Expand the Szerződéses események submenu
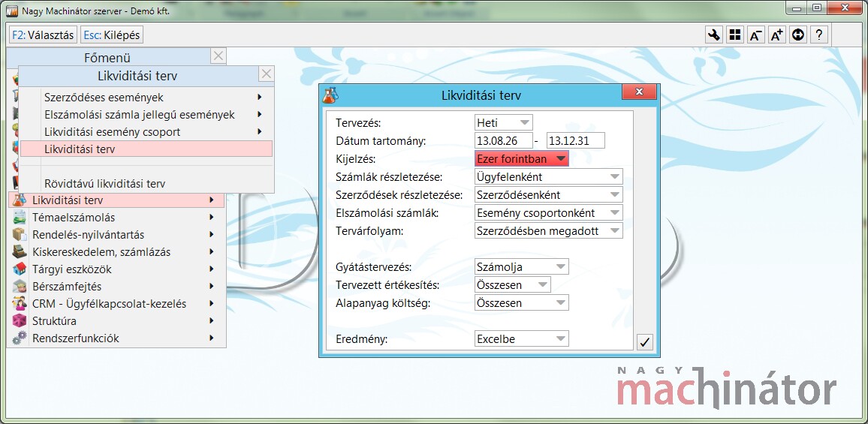The width and height of the screenshot is (868, 424). (x=146, y=98)
